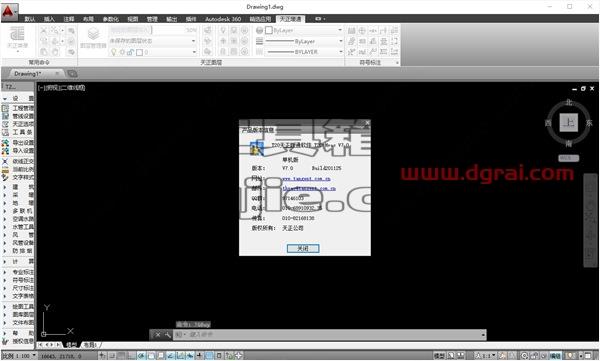The height and width of the screenshot is (361, 600).
Task: Click the 关闭 button in version dialog
Action: [303, 248]
